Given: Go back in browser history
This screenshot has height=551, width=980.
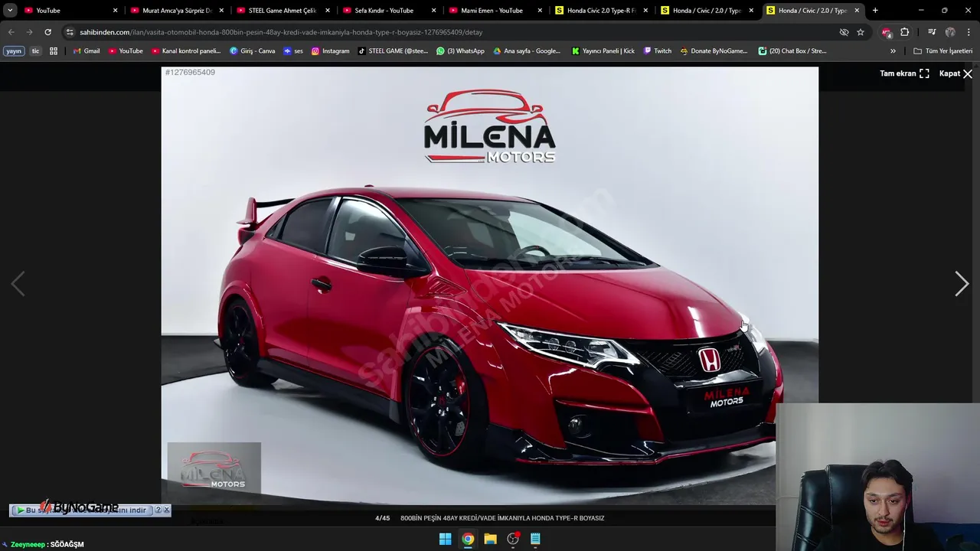Looking at the screenshot, I should click(x=11, y=32).
